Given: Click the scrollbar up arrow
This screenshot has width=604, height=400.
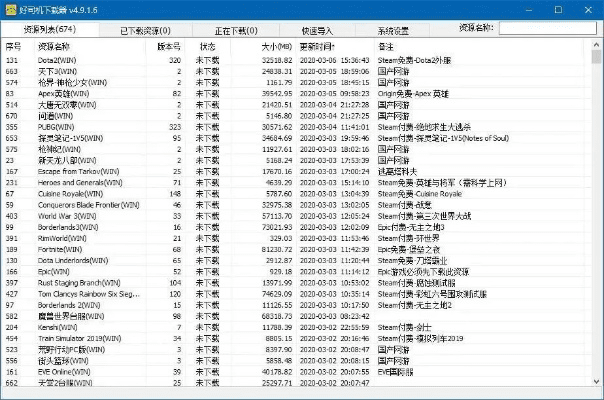Looking at the screenshot, I should coord(596,44).
